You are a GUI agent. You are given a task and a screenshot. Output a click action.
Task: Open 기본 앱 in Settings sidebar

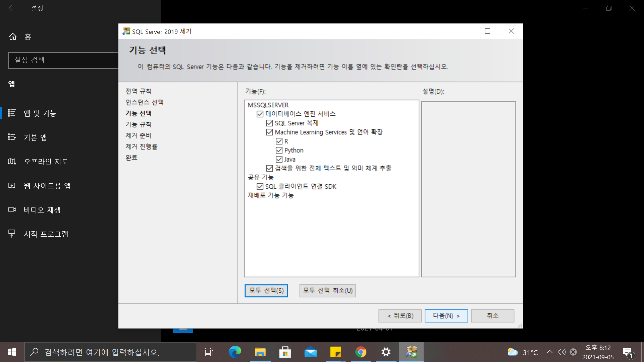click(x=35, y=137)
